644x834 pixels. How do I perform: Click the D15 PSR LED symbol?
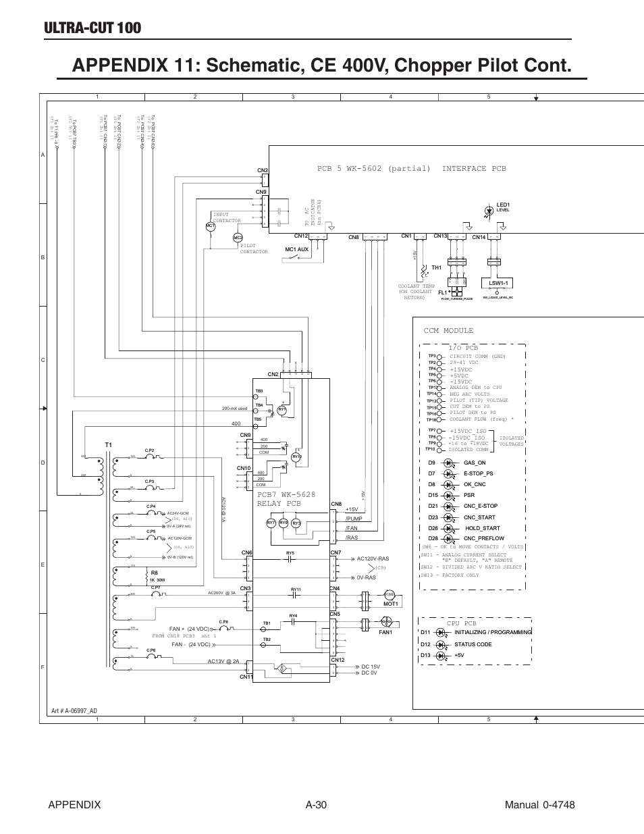coord(450,495)
